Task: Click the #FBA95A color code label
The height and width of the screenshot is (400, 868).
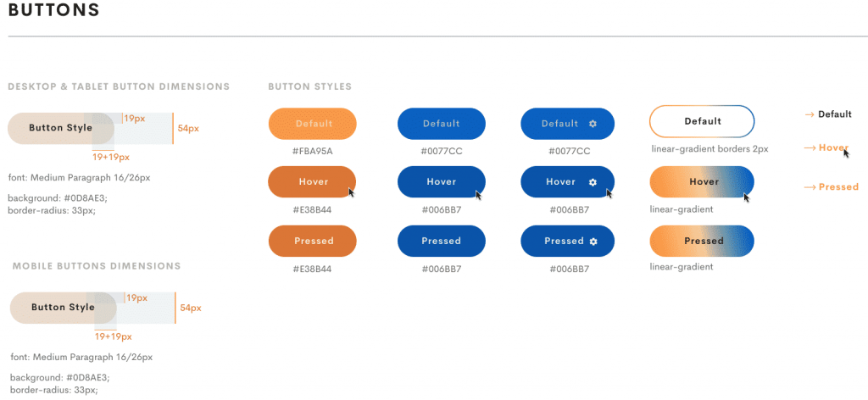Action: (312, 151)
